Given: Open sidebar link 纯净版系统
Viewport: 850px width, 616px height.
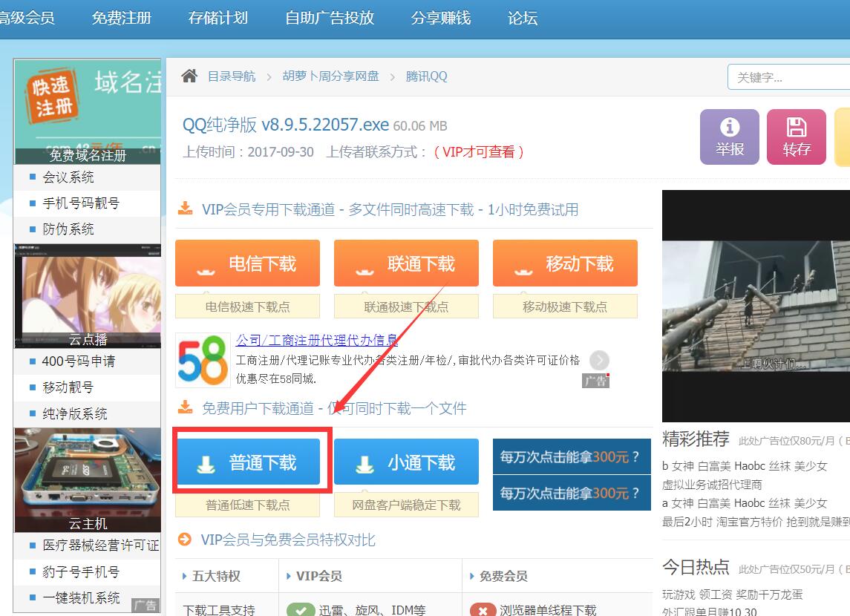Looking at the screenshot, I should click(x=75, y=414).
